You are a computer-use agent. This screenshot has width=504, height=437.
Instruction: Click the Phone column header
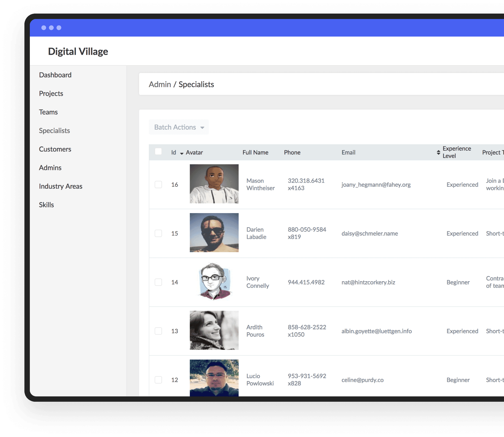tap(292, 153)
